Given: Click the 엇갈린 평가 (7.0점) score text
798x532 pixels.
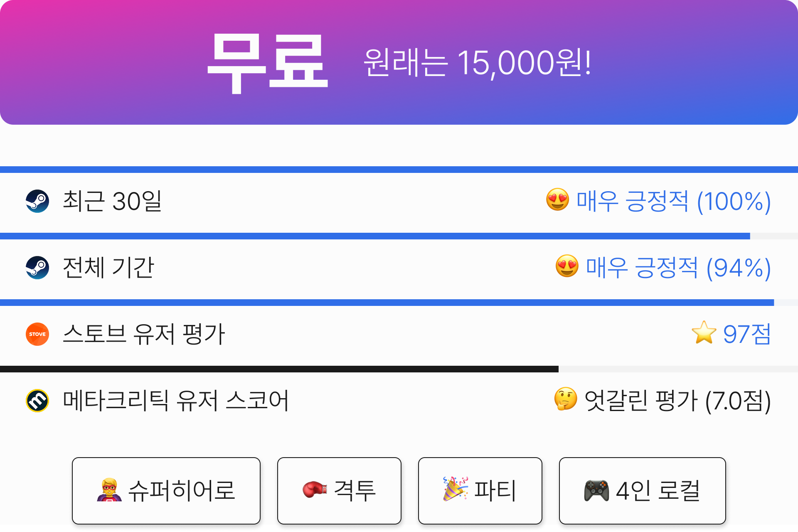Looking at the screenshot, I should (677, 401).
